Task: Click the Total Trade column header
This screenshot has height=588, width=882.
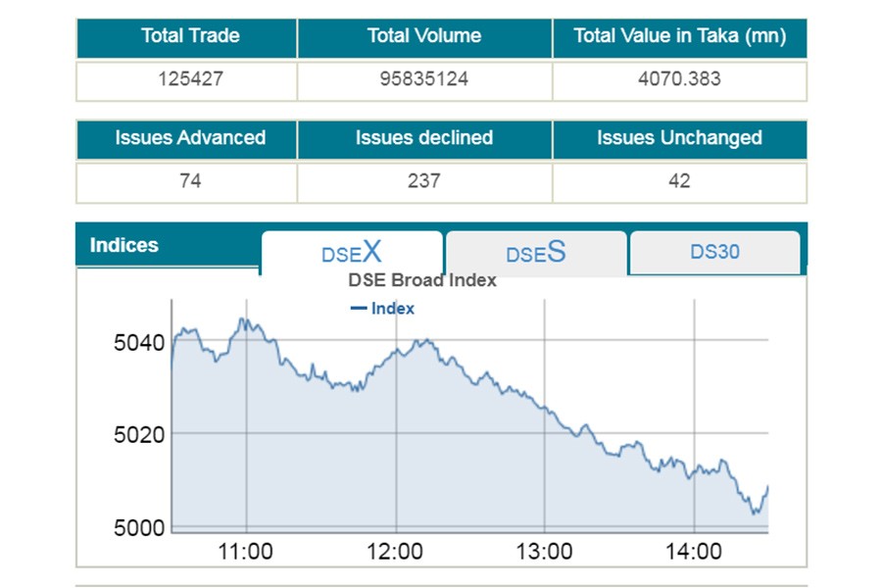Action: tap(190, 36)
